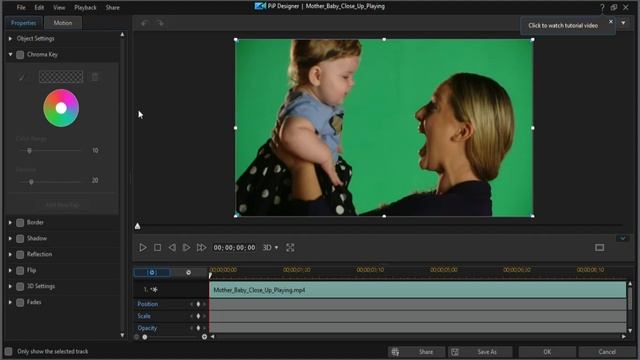640x360 pixels.
Task: Open the File menu
Action: pyautogui.click(x=21, y=7)
